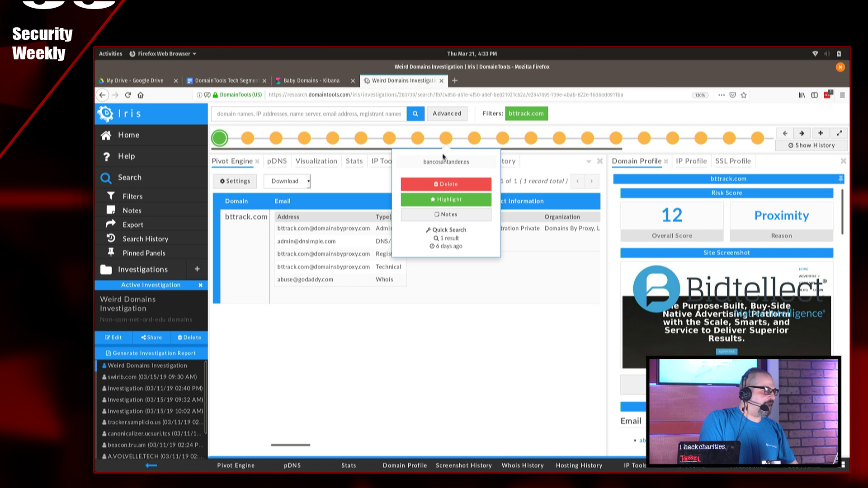Expand search trail to fullscreen
This screenshot has height=488, width=868.
click(x=839, y=133)
